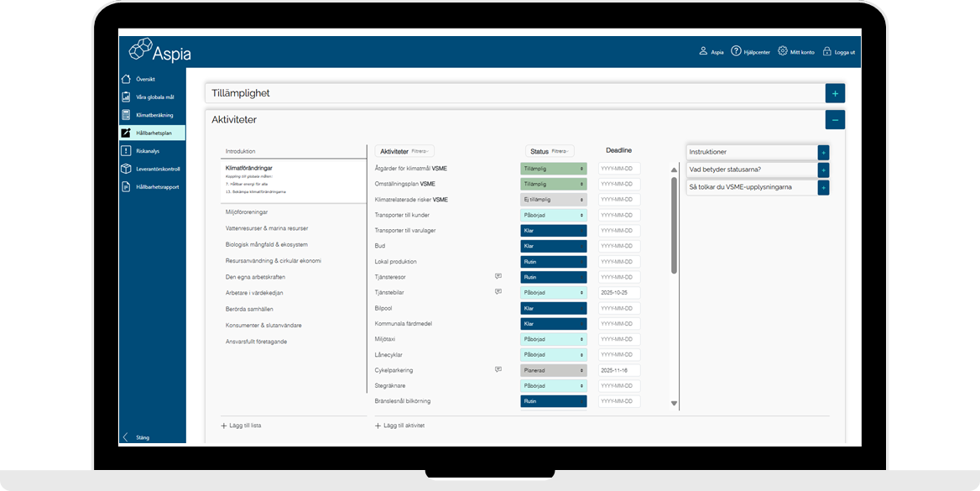Image resolution: width=980 pixels, height=491 pixels.
Task: Click the Översikt home icon in sidebar
Action: pyautogui.click(x=126, y=79)
